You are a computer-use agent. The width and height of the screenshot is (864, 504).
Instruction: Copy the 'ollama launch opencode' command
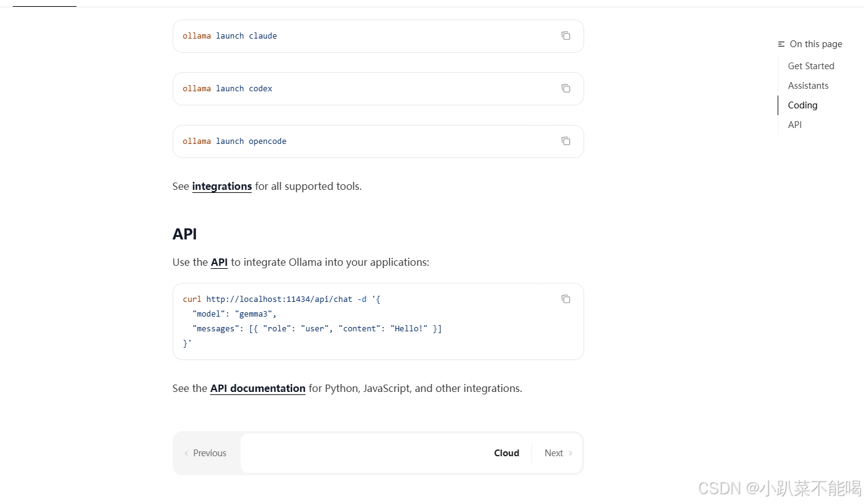[566, 141]
